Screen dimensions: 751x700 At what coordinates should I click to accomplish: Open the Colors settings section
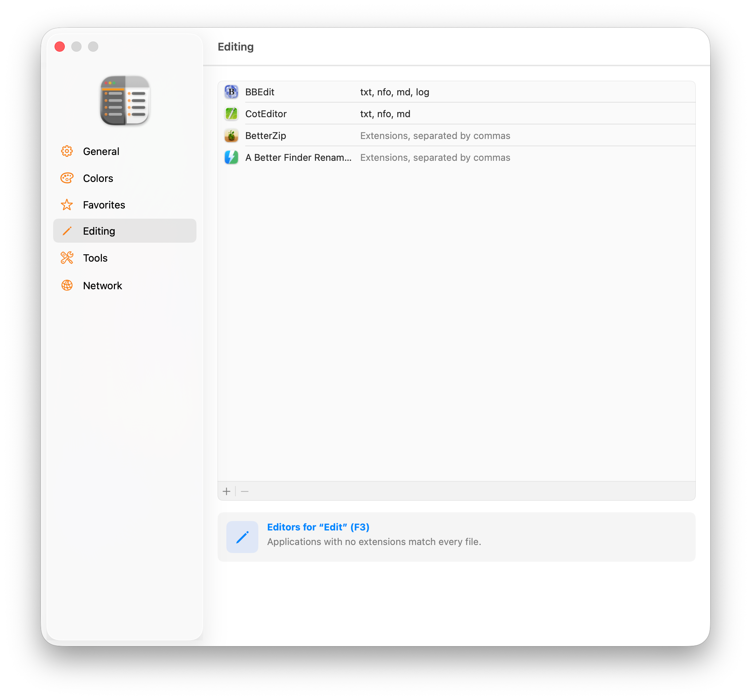click(x=125, y=178)
